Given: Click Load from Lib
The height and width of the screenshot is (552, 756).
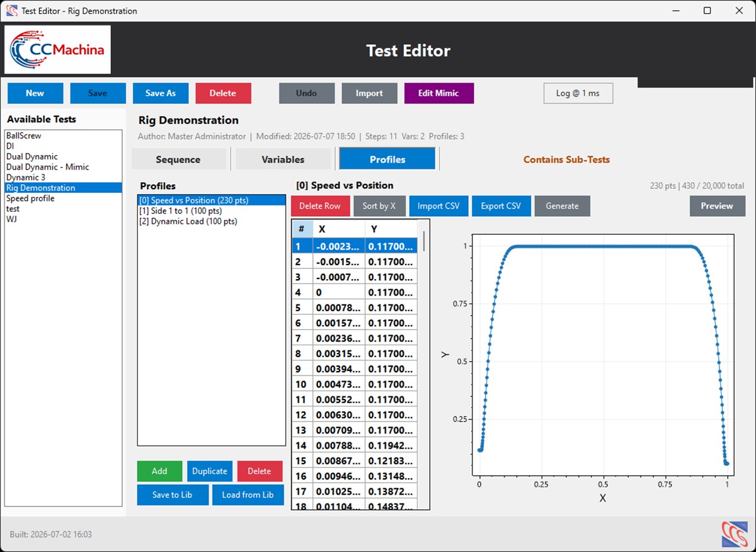Looking at the screenshot, I should pos(248,495).
